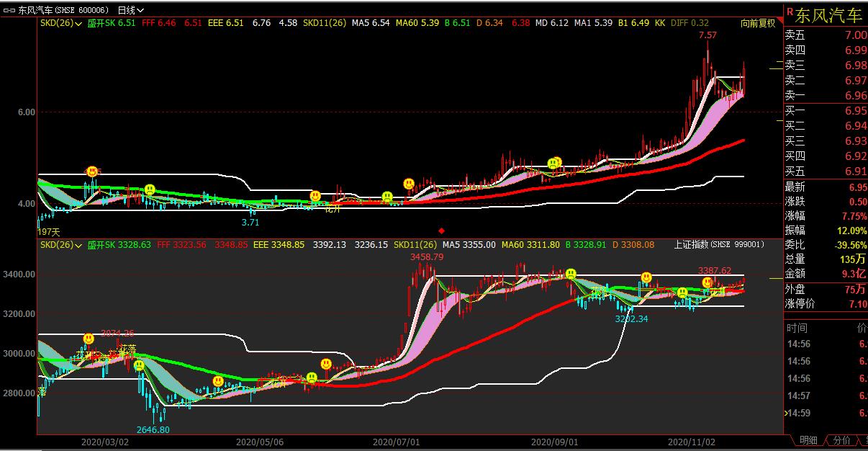The width and height of the screenshot is (868, 451).
Task: Select the 买二 6.94 order row
Action: pyautogui.click(x=826, y=125)
